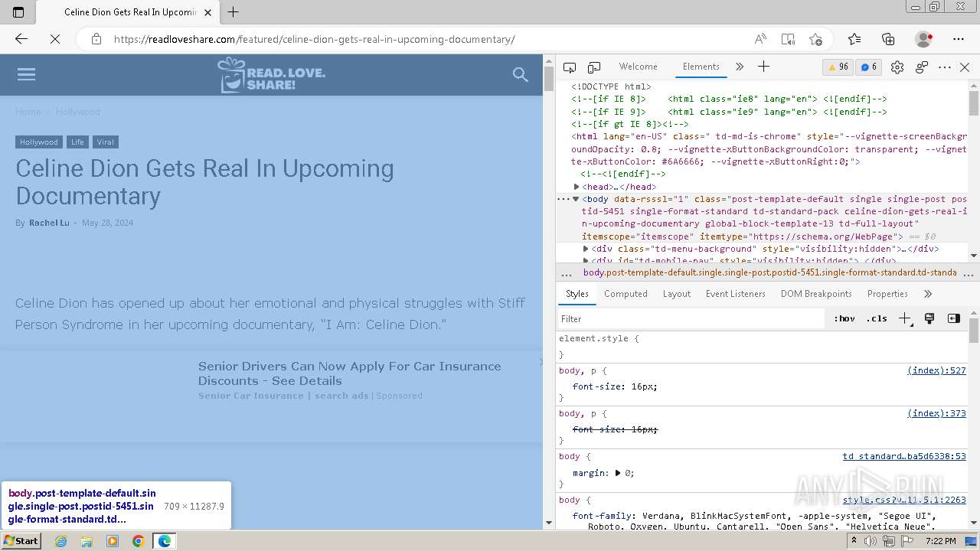Expand the head element node
The image size is (980, 551).
coord(577,187)
